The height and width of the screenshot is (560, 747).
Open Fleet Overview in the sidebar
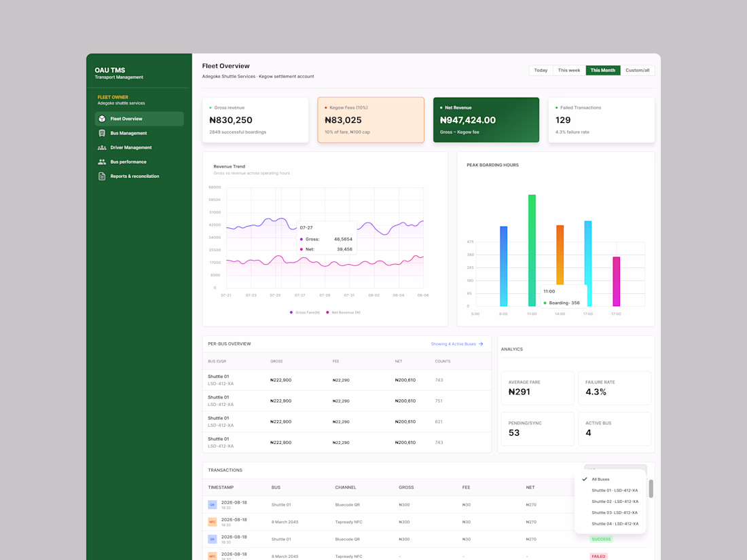pos(139,119)
